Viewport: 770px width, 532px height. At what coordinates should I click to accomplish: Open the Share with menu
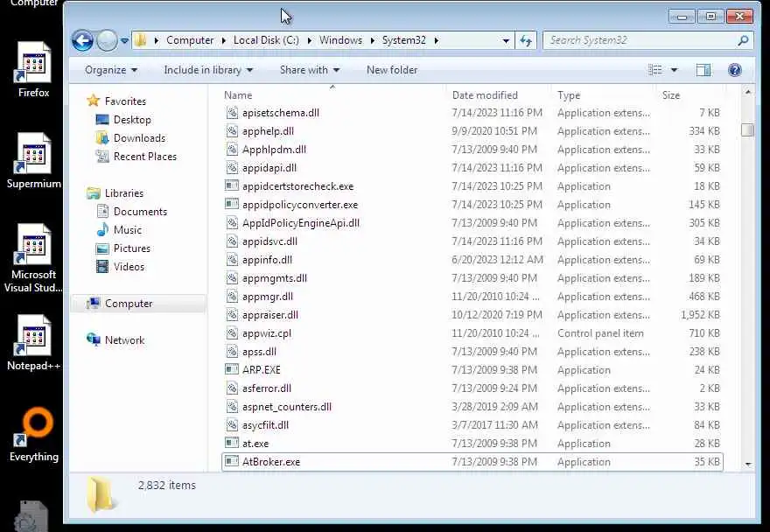click(310, 70)
